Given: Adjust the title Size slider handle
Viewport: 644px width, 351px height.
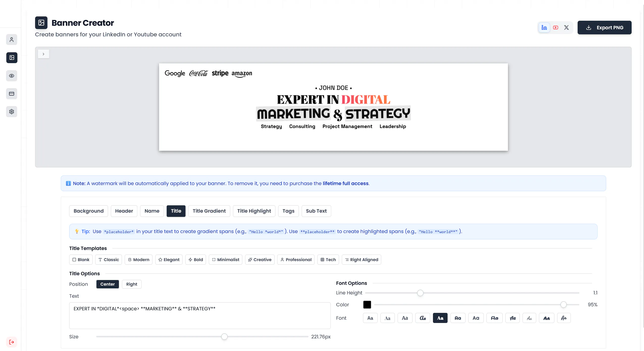Looking at the screenshot, I should [224, 337].
